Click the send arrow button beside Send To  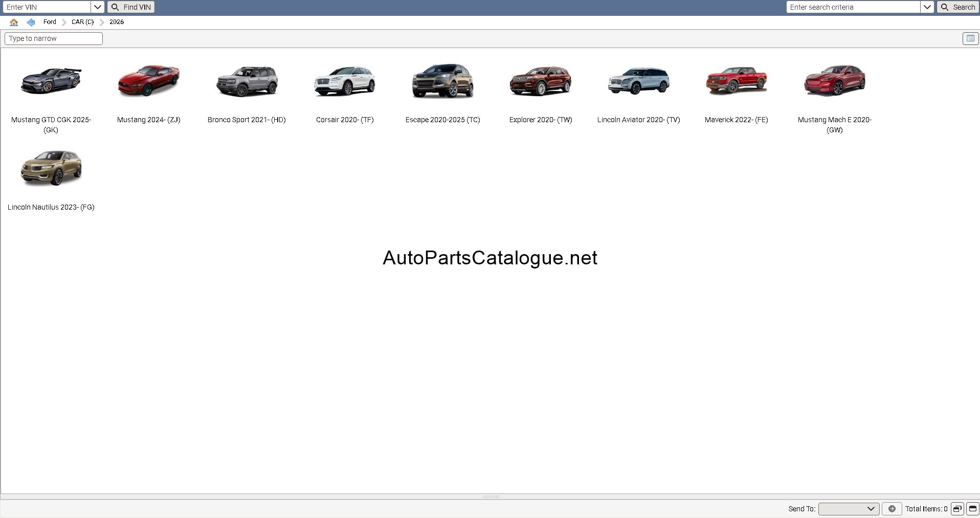point(892,509)
